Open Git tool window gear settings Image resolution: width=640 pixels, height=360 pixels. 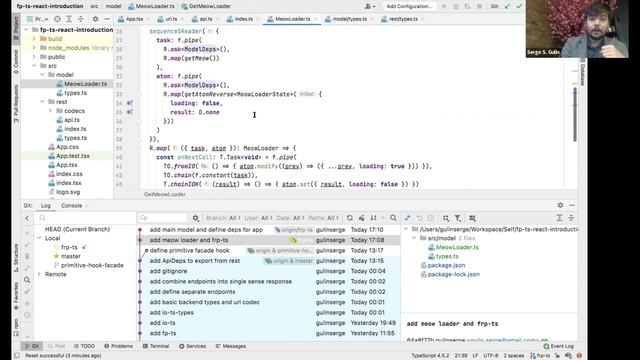click(560, 205)
